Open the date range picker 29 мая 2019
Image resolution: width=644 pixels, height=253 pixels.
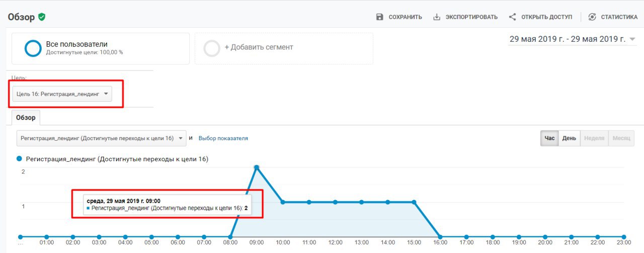(567, 39)
